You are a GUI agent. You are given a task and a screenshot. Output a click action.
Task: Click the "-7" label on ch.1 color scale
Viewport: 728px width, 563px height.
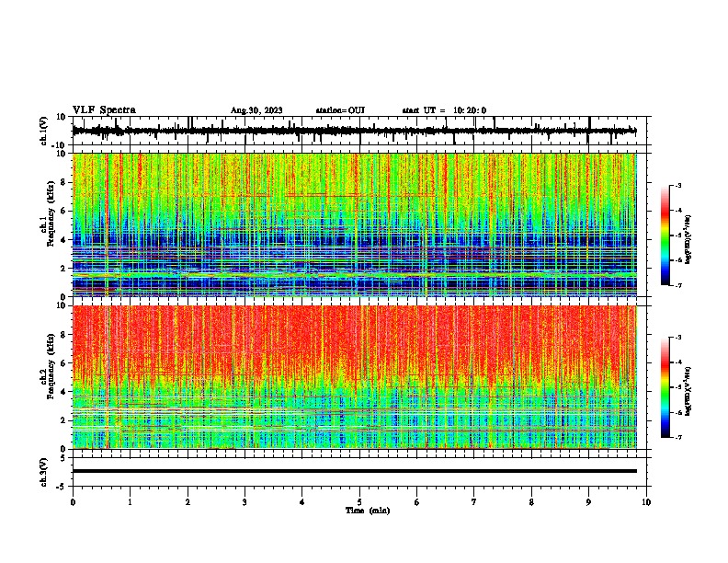678,285
